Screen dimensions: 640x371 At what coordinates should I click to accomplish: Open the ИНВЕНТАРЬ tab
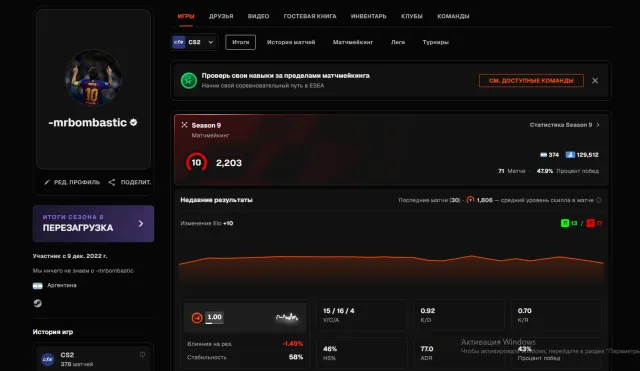[x=369, y=16]
